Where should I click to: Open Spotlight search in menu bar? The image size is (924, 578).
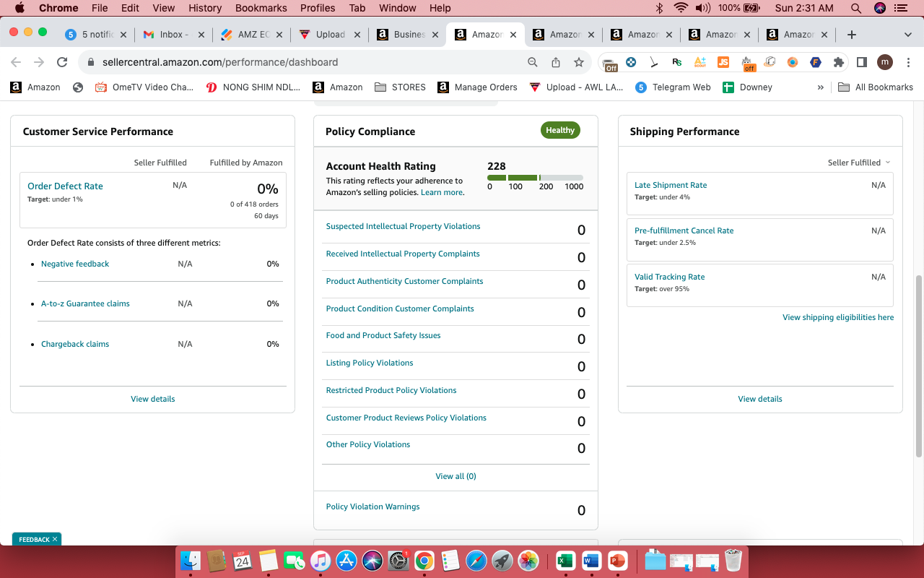pos(856,8)
